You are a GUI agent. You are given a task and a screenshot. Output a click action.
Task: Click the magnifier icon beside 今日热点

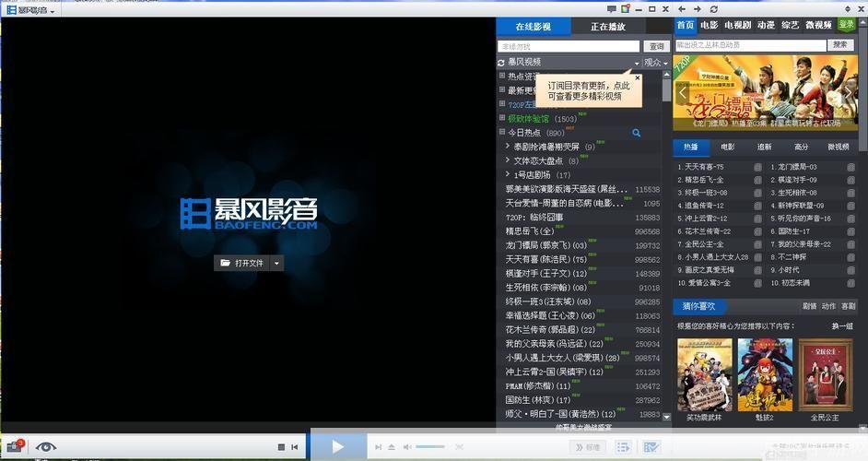636,133
